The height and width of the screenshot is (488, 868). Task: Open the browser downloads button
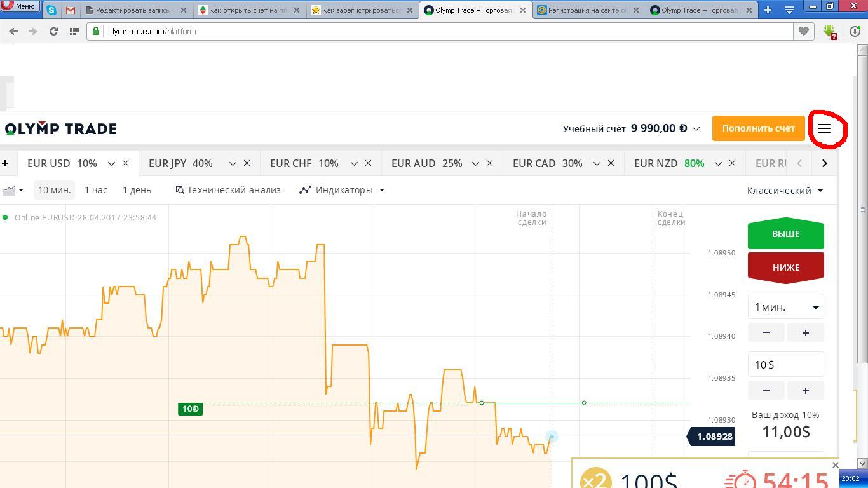855,31
